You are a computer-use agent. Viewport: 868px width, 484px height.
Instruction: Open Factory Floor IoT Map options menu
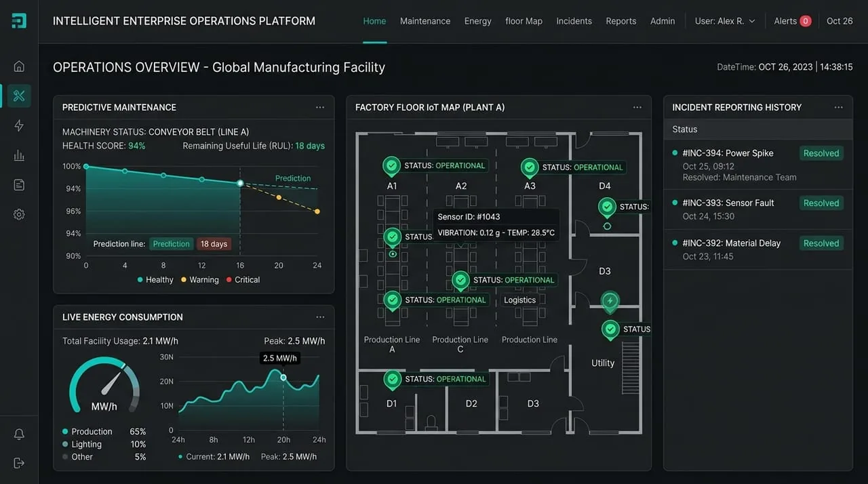tap(637, 107)
